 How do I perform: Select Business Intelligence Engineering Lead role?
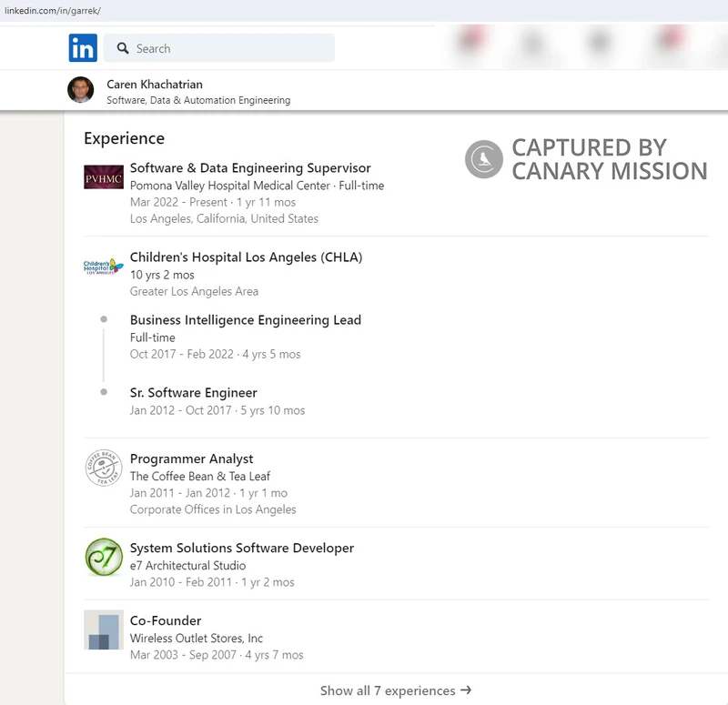(246, 320)
